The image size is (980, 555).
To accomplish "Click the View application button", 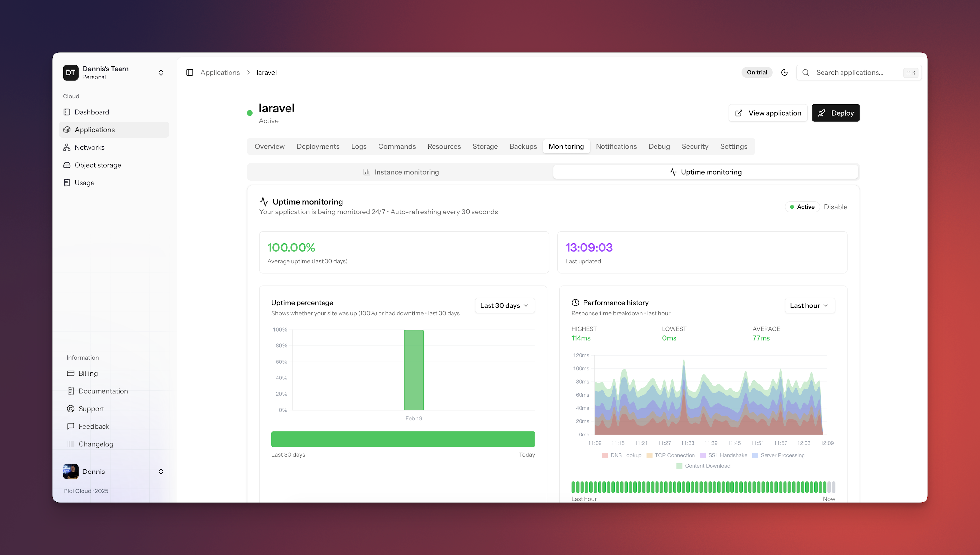I will click(768, 113).
